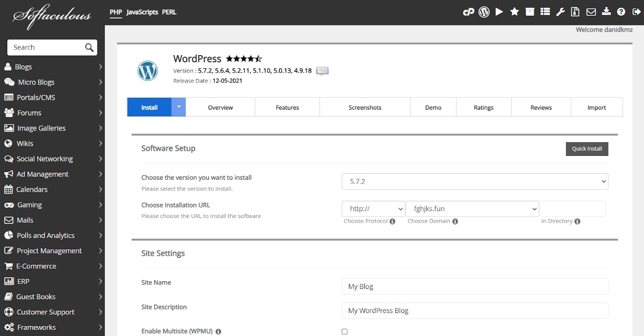Click the Softaculous logo
The height and width of the screenshot is (336, 644).
52,16
